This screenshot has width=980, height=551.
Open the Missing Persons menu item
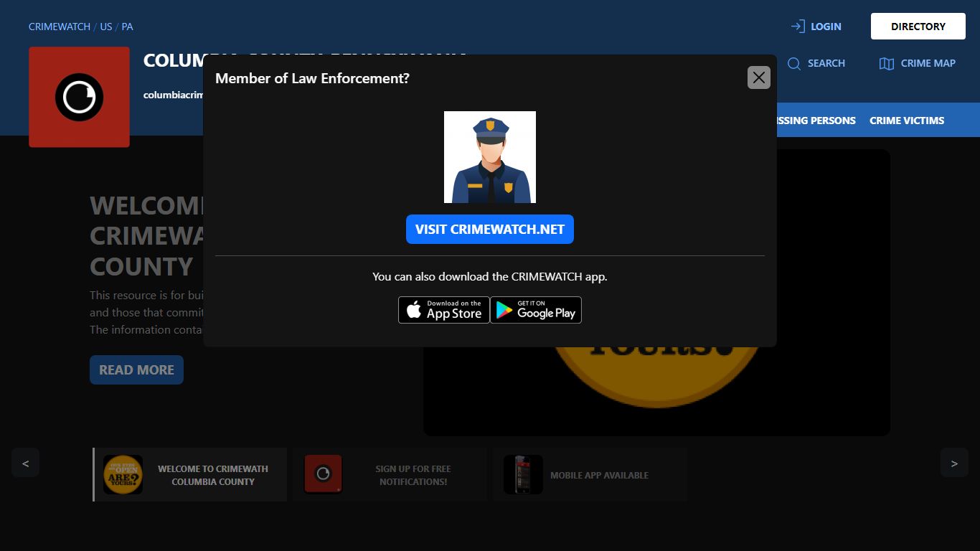(816, 121)
